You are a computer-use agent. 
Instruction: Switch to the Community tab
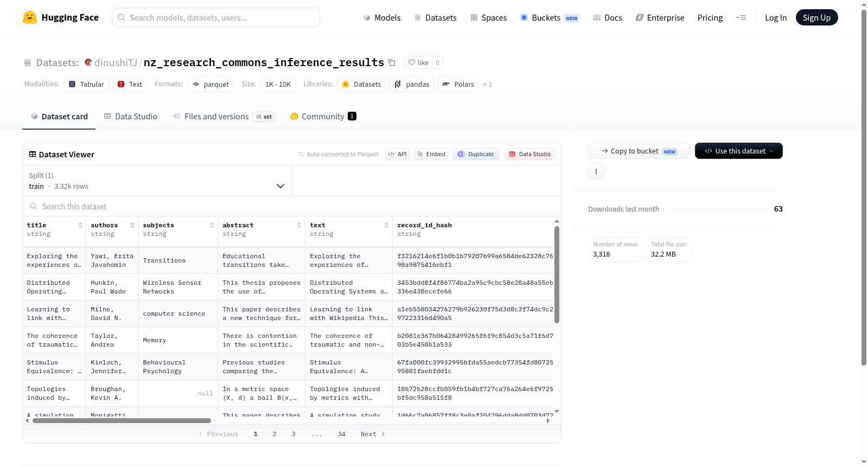point(323,117)
